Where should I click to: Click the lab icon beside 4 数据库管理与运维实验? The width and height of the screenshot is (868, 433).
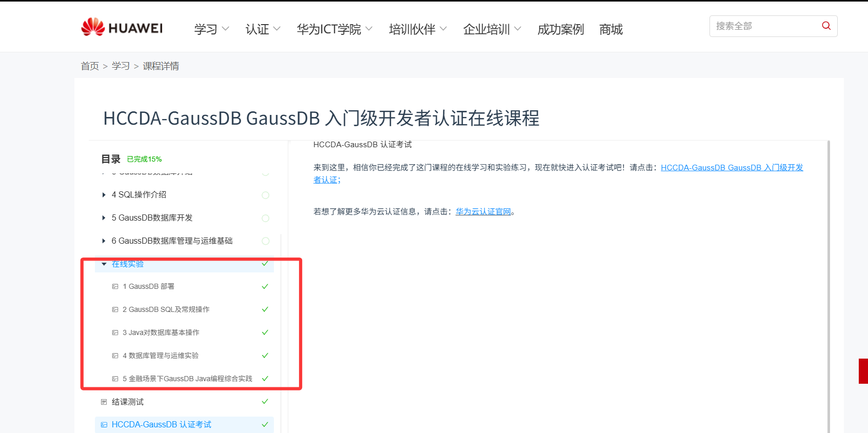click(x=115, y=356)
